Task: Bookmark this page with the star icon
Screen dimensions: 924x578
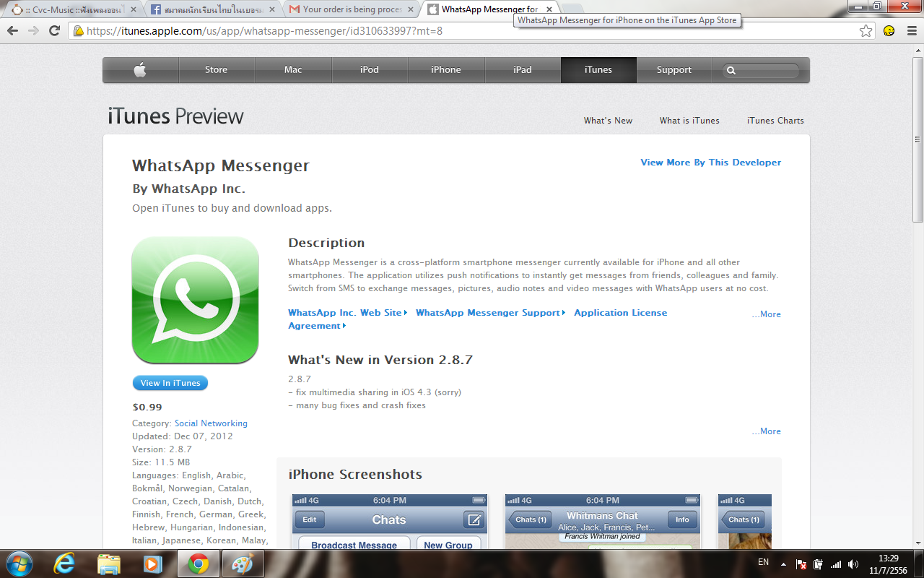Action: [866, 30]
